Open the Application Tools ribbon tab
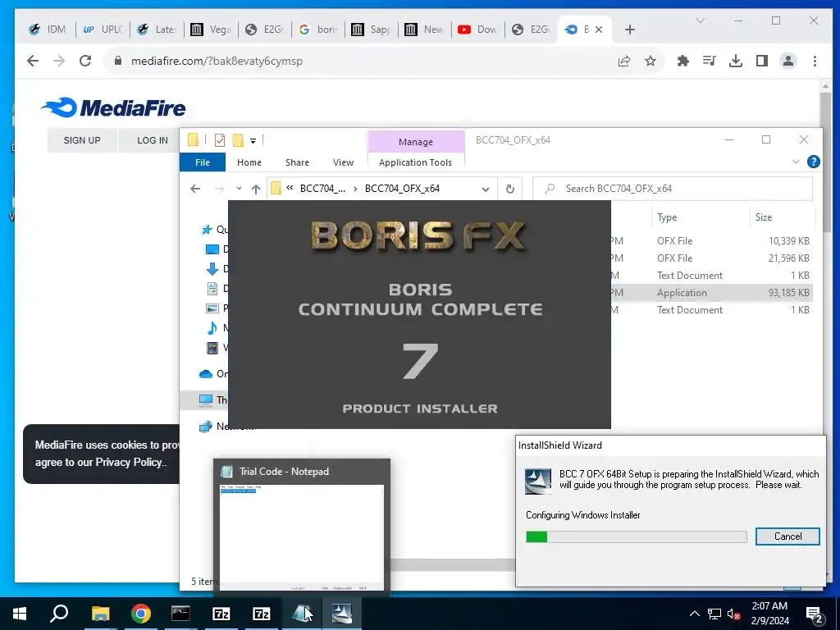This screenshot has height=630, width=840. point(415,162)
